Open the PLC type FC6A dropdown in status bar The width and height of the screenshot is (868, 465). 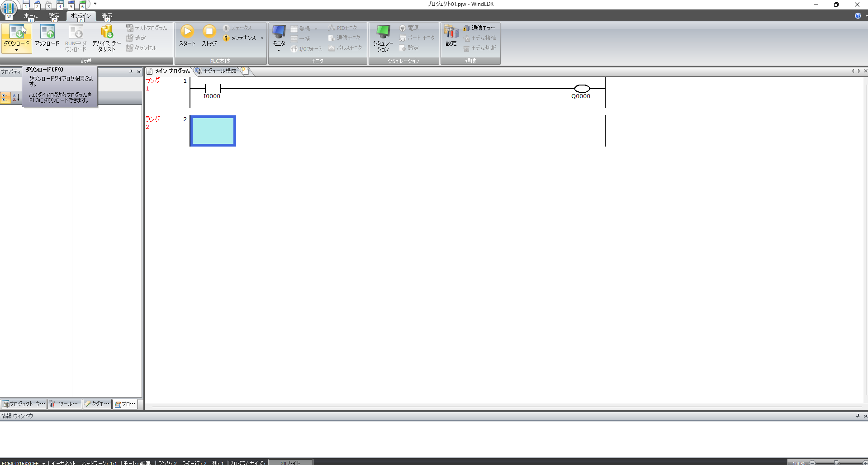43,463
